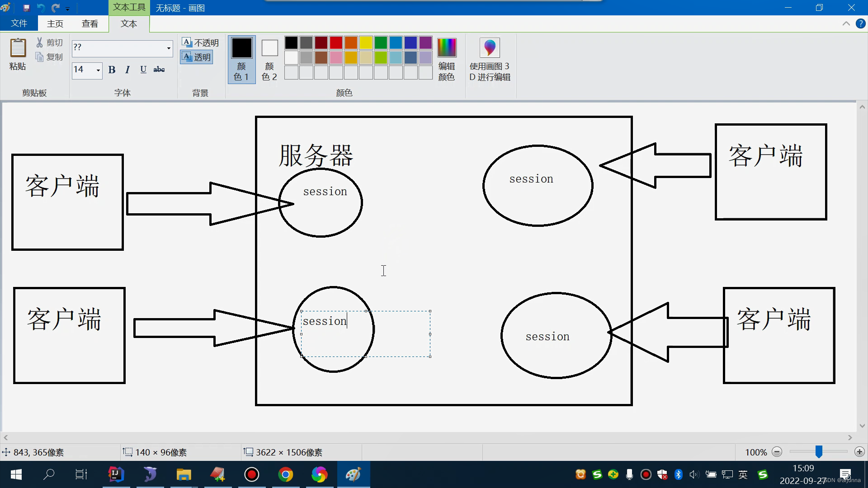Click Edit with Paint 3D icon
Image resolution: width=868 pixels, height=488 pixels.
point(490,48)
